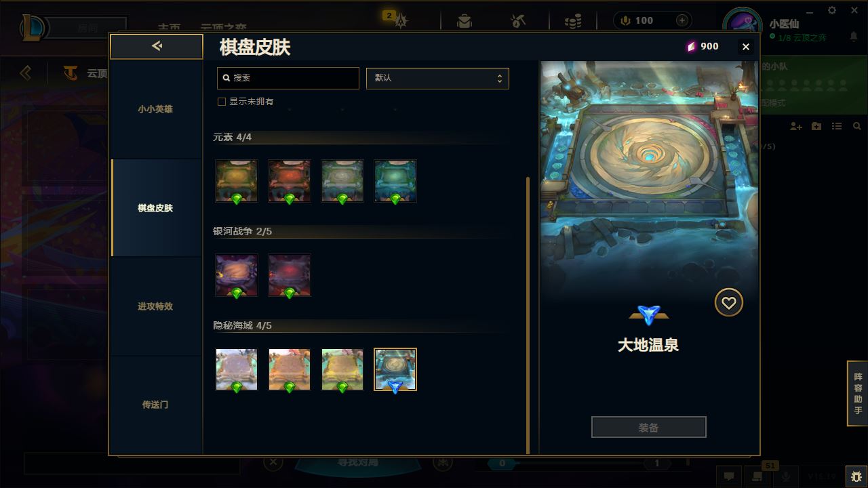
Task: Open the 阵容助手 side panel
Action: [858, 394]
